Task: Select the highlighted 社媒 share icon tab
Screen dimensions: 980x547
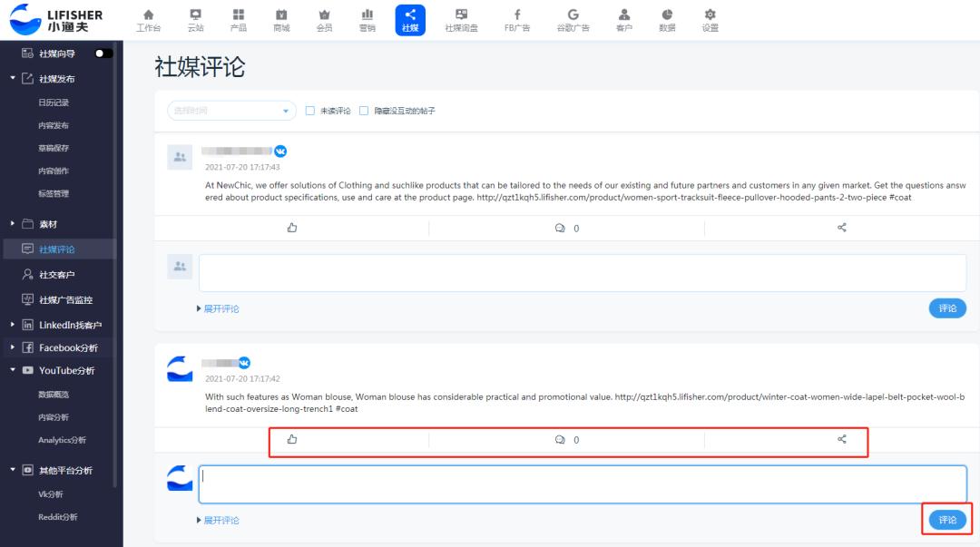Action: (x=410, y=20)
